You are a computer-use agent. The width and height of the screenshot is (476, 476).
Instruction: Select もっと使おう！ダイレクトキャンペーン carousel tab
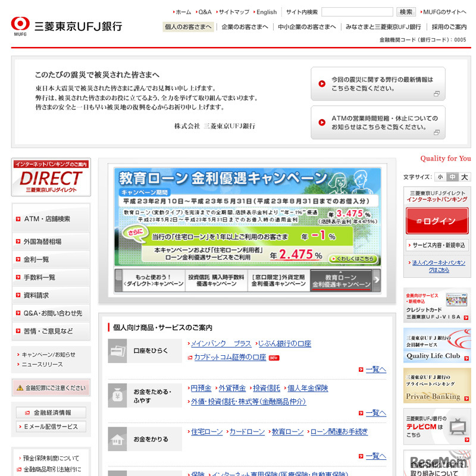154,280
